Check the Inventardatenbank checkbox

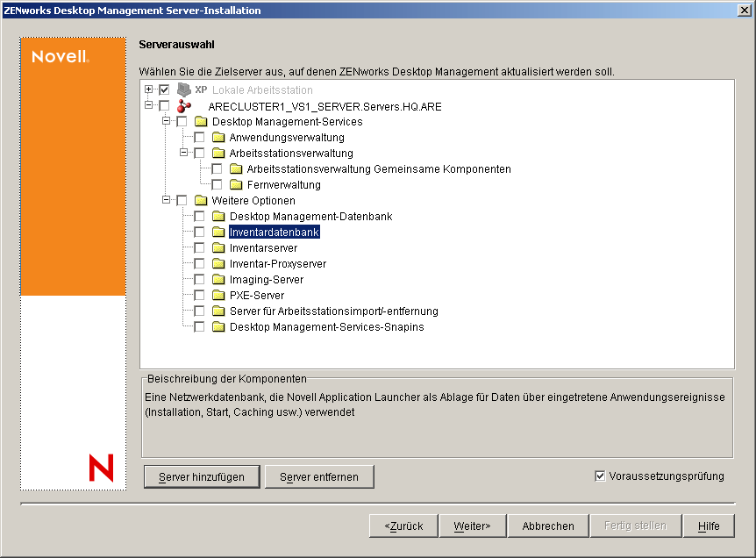tap(199, 232)
